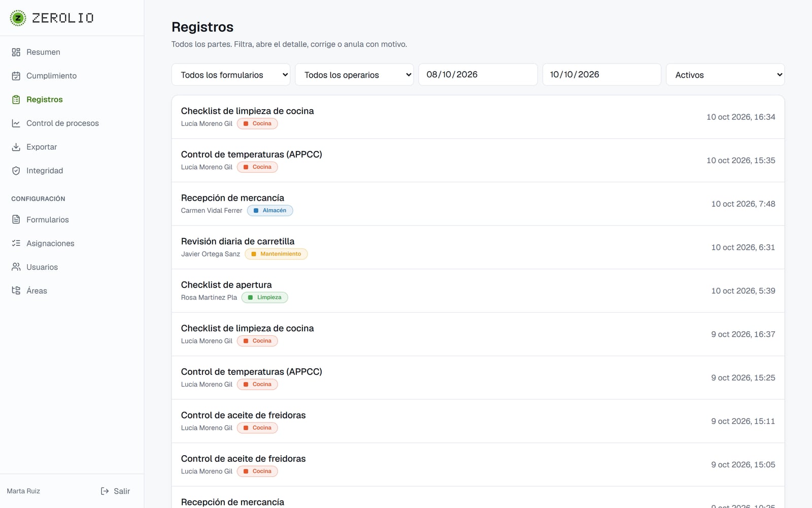Open Control de temperaturas record from 9 oct 15:25

(x=478, y=377)
